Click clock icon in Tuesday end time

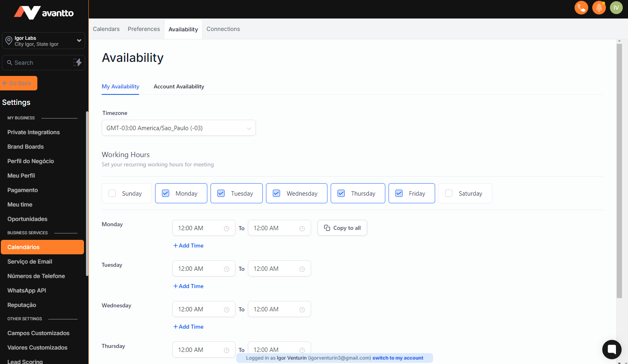point(302,269)
